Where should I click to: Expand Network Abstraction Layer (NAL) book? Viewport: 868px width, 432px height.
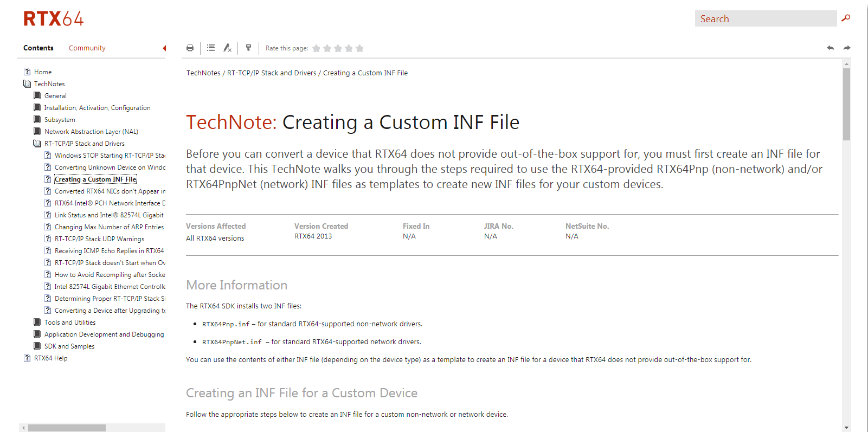coord(37,131)
